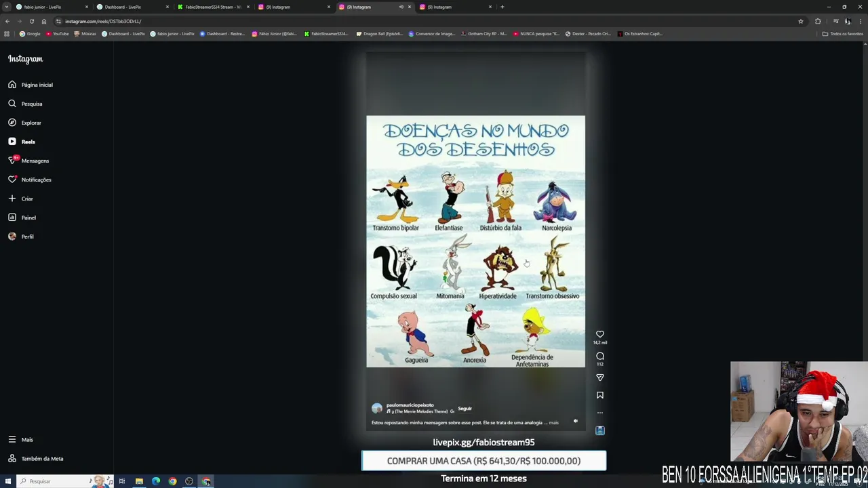Open the Chrome three-dot menu
868x488 pixels.
click(x=861, y=21)
